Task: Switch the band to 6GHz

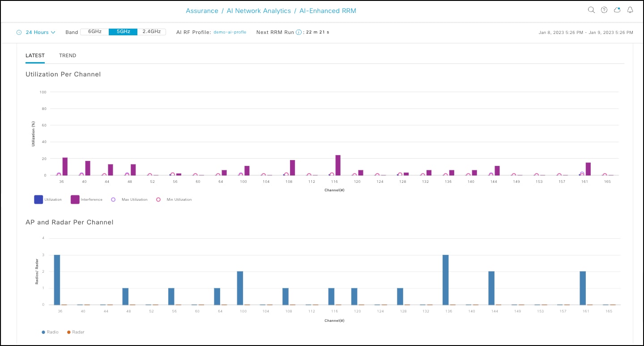Action: [94, 32]
